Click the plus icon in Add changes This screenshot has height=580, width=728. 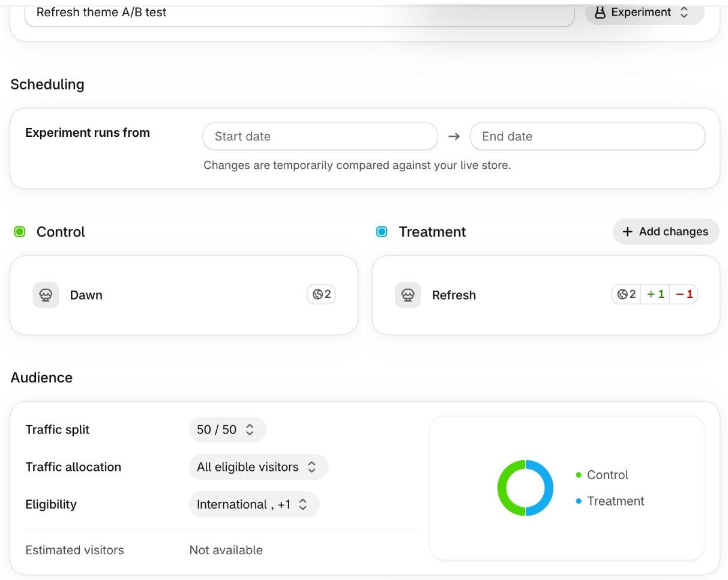(x=628, y=232)
